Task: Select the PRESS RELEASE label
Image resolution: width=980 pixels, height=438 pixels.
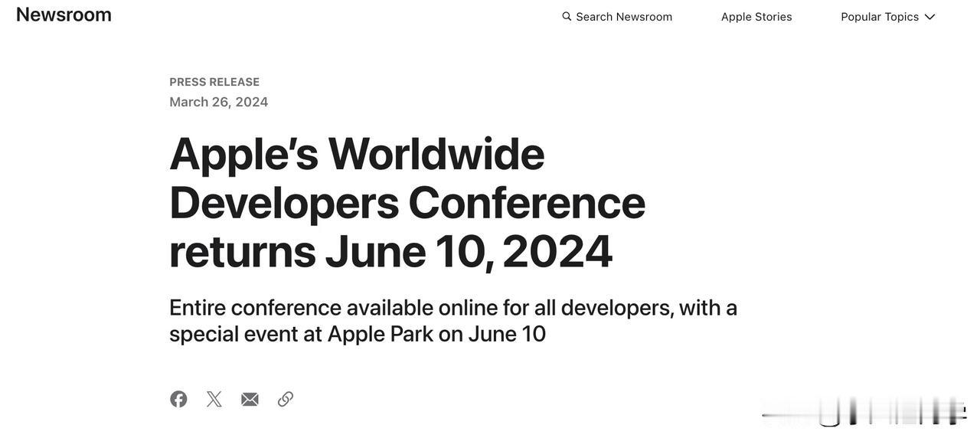Action: (x=214, y=82)
